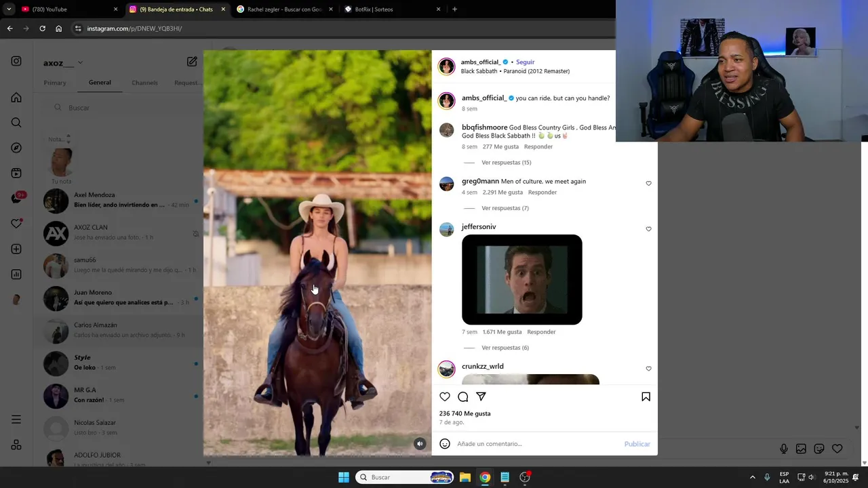
Task: Click the voice clip microphone in chat
Action: click(784, 449)
